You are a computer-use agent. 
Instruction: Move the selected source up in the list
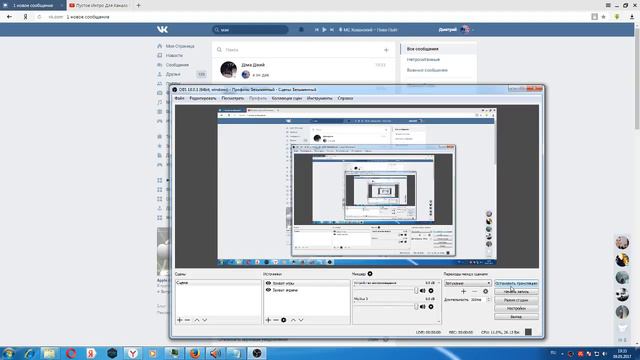pos(293,320)
